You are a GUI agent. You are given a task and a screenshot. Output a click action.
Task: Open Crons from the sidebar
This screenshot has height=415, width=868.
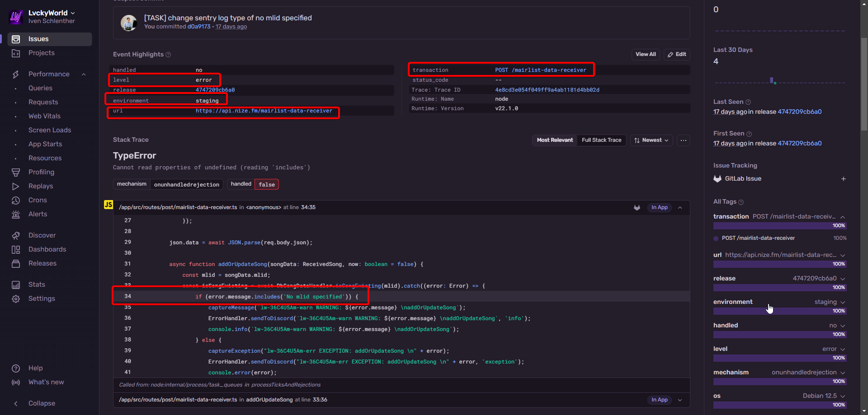38,200
